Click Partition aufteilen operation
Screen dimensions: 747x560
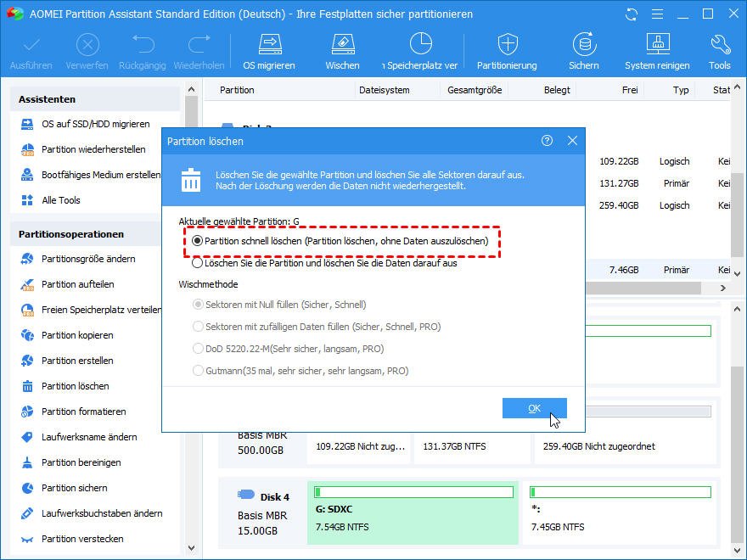point(68,284)
